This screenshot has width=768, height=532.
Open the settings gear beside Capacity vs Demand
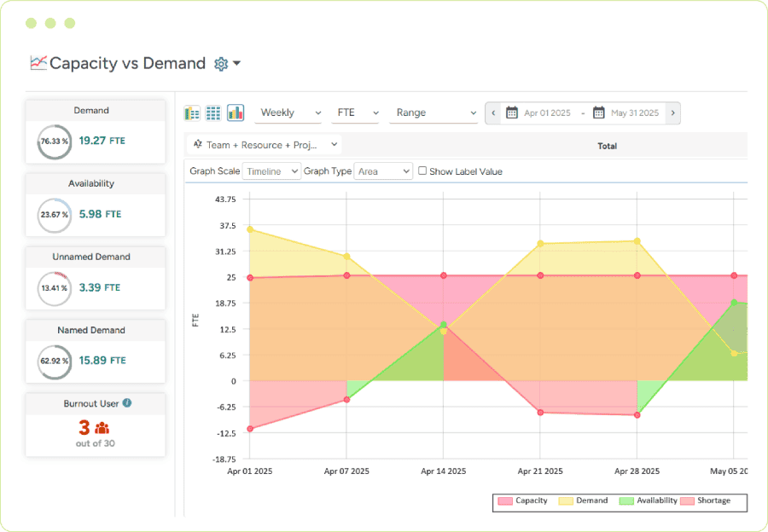[221, 63]
